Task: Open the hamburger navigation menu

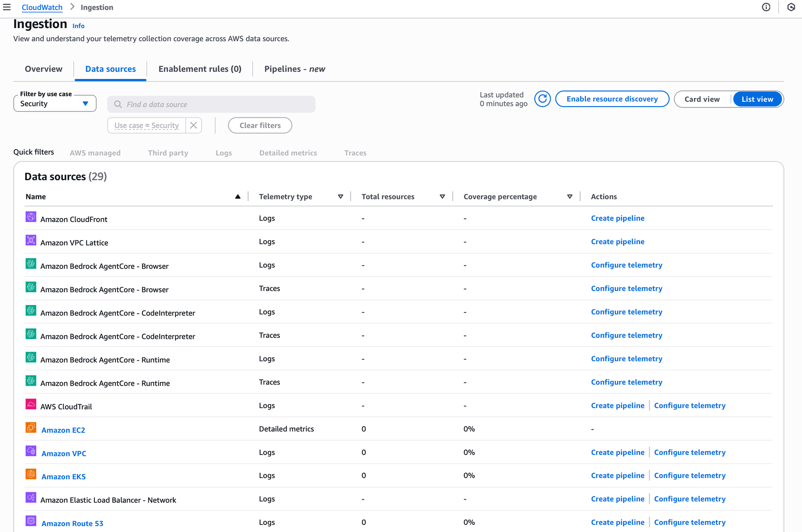Action: [7, 7]
